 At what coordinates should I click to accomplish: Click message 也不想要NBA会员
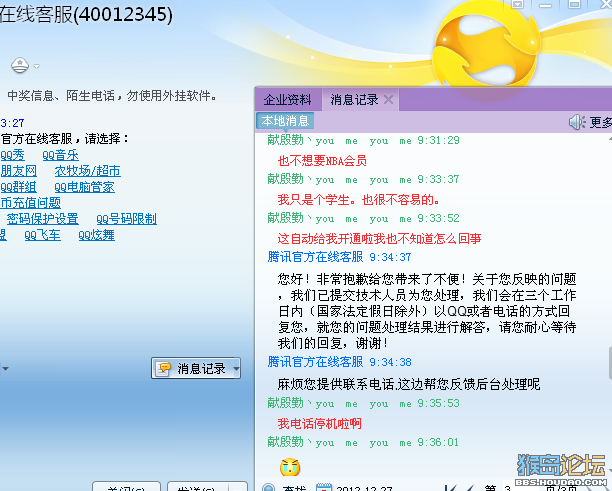point(322,161)
